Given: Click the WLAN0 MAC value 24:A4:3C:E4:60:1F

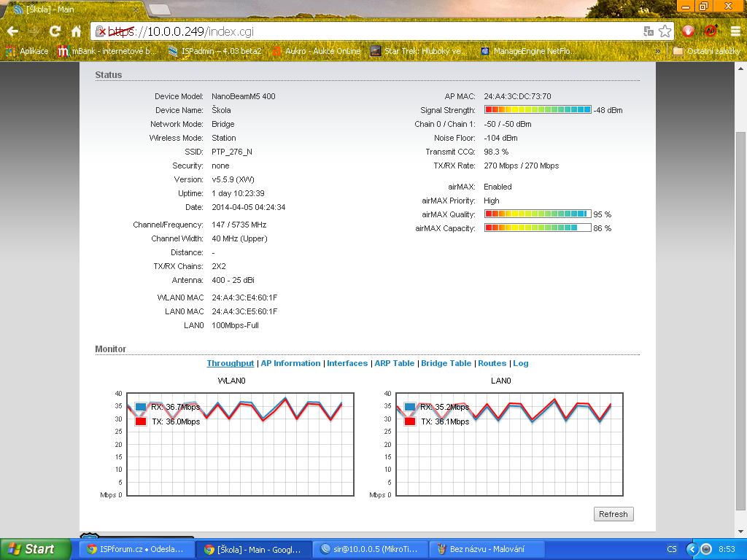Looking at the screenshot, I should [x=244, y=297].
